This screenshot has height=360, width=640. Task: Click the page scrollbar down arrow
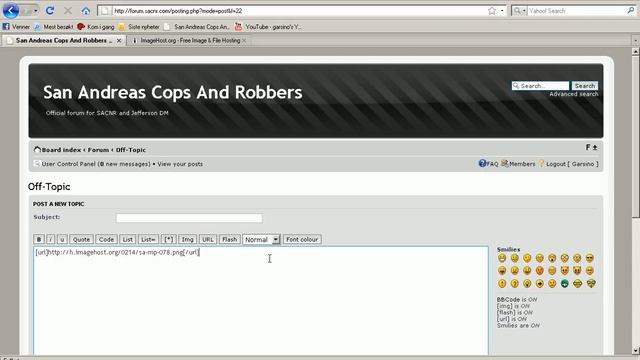click(635, 351)
